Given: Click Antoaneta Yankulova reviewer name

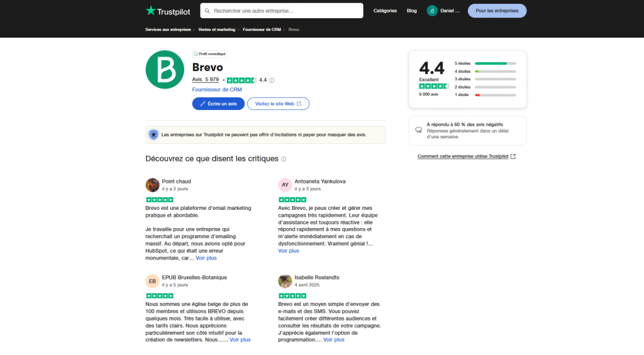Looking at the screenshot, I should click(x=320, y=182).
